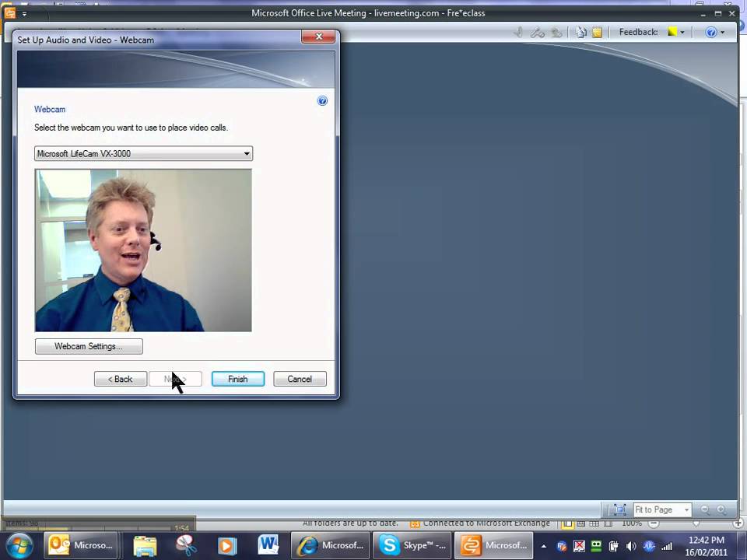Open Microsoft Word from the taskbar
The width and height of the screenshot is (747, 560).
[x=268, y=546]
